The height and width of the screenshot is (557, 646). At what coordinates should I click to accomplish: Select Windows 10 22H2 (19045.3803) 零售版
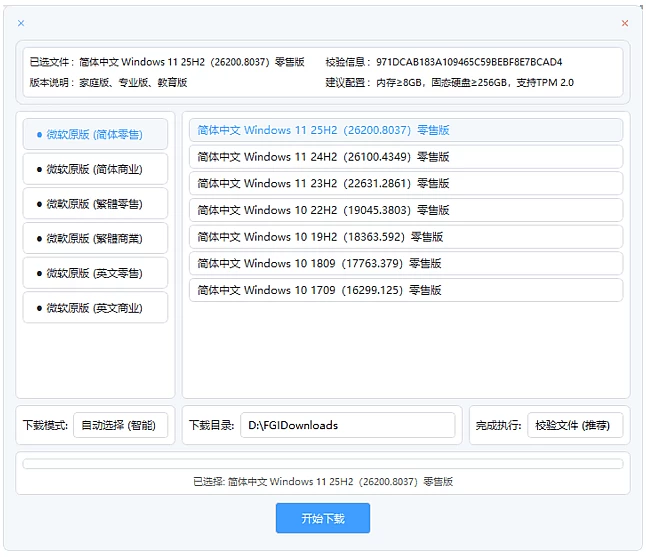click(x=405, y=210)
